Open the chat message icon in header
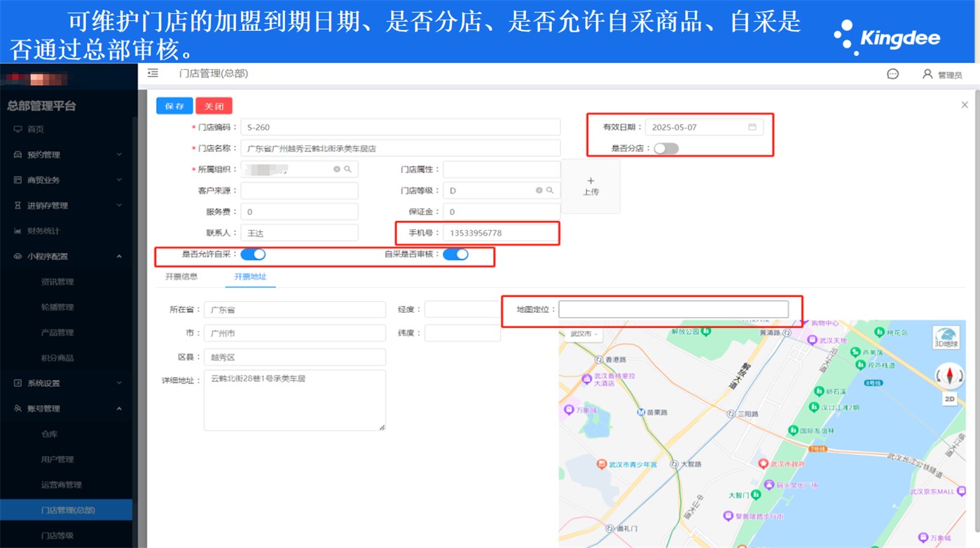The image size is (980, 548). pos(892,74)
